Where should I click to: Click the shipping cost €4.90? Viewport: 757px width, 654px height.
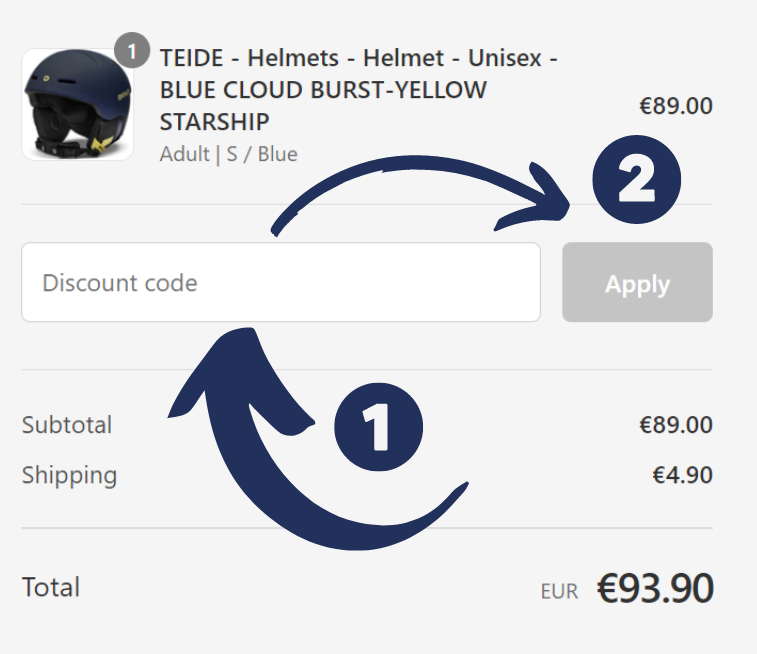(x=683, y=475)
